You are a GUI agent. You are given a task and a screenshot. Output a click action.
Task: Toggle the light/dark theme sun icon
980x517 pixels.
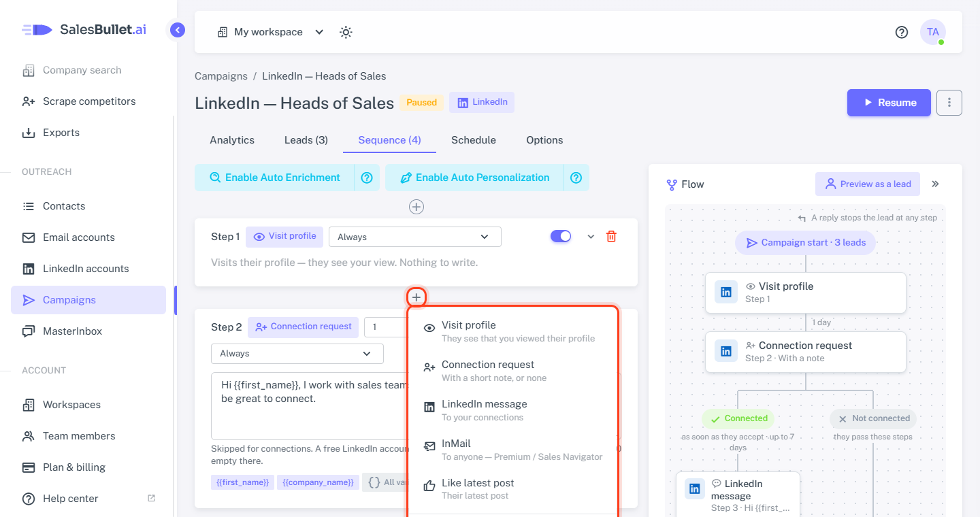tap(346, 32)
